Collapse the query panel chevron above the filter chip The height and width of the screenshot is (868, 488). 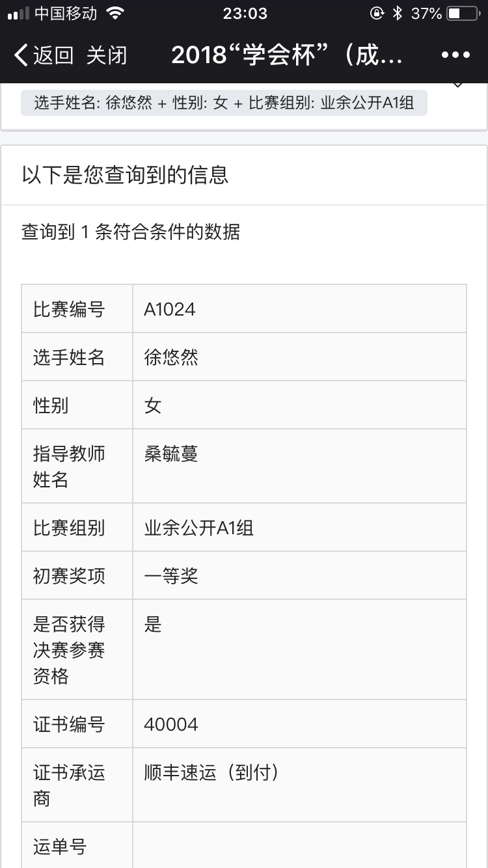457,85
